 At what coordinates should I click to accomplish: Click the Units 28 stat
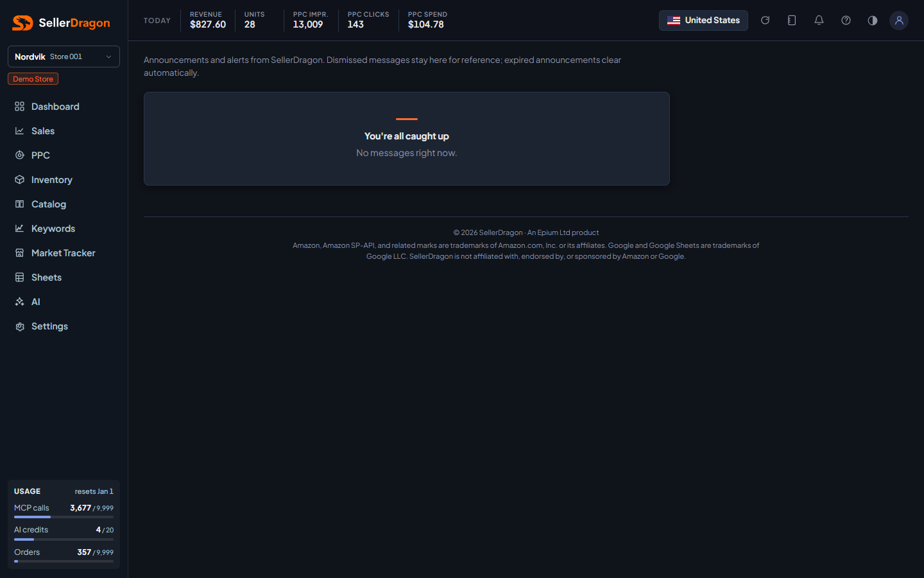click(254, 20)
